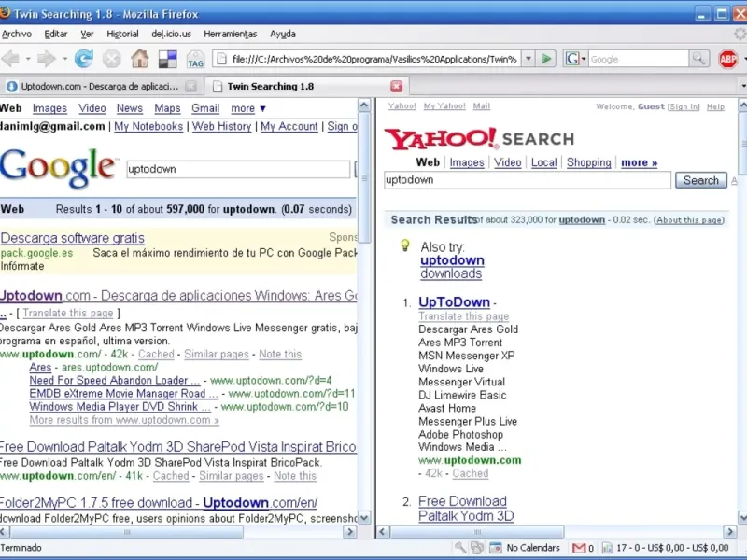Screen dimensions: 747x560
Task: Go back with the Back arrow button
Action: [x=10, y=59]
